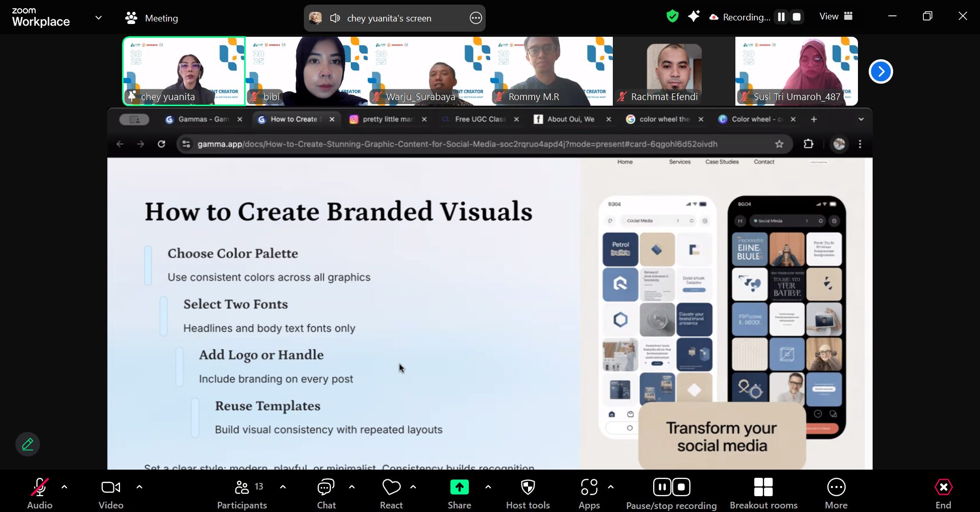Click the green encryption shield icon

(673, 17)
